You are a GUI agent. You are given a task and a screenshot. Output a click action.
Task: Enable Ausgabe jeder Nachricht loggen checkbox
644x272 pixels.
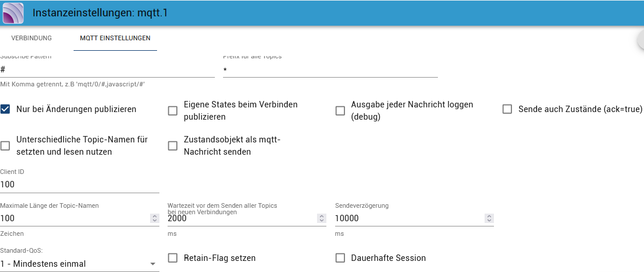340,111
